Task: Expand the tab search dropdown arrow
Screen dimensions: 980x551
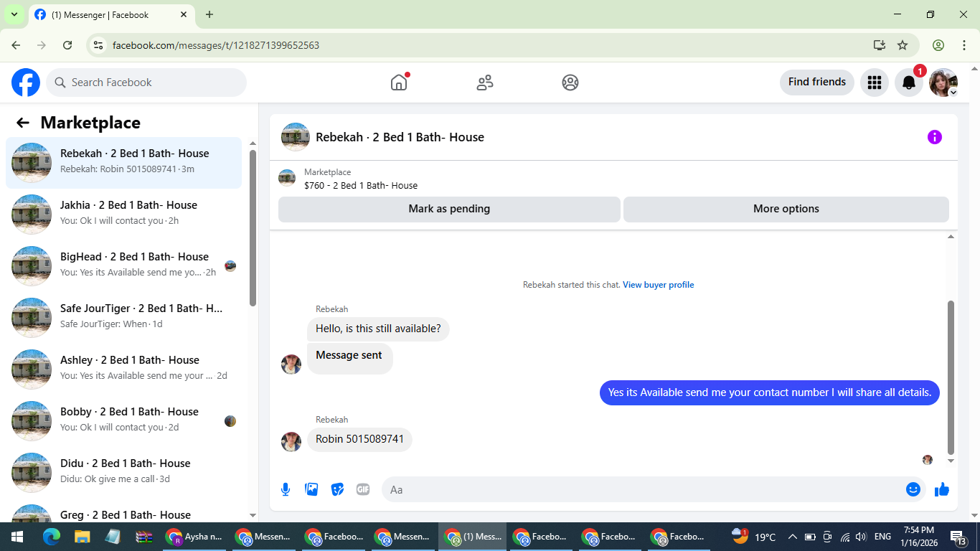Action: tap(14, 14)
